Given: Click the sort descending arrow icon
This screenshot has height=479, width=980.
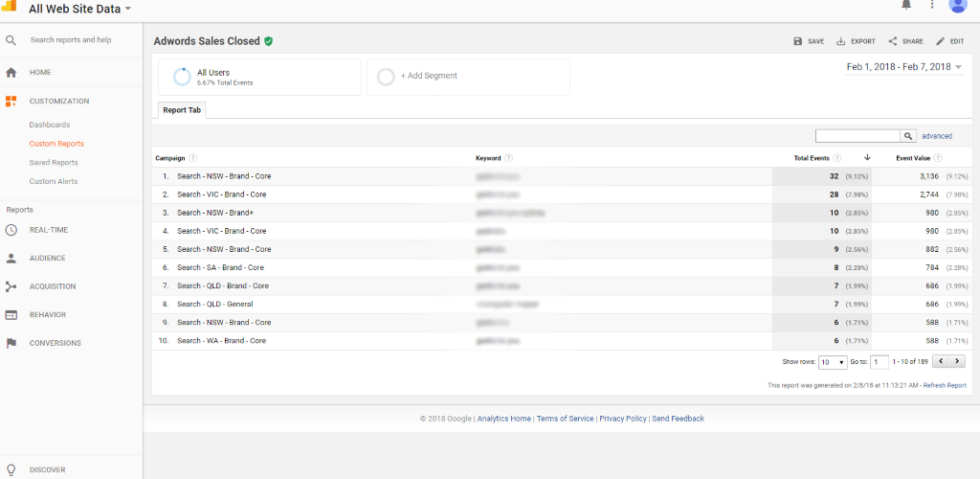Looking at the screenshot, I should pos(867,157).
